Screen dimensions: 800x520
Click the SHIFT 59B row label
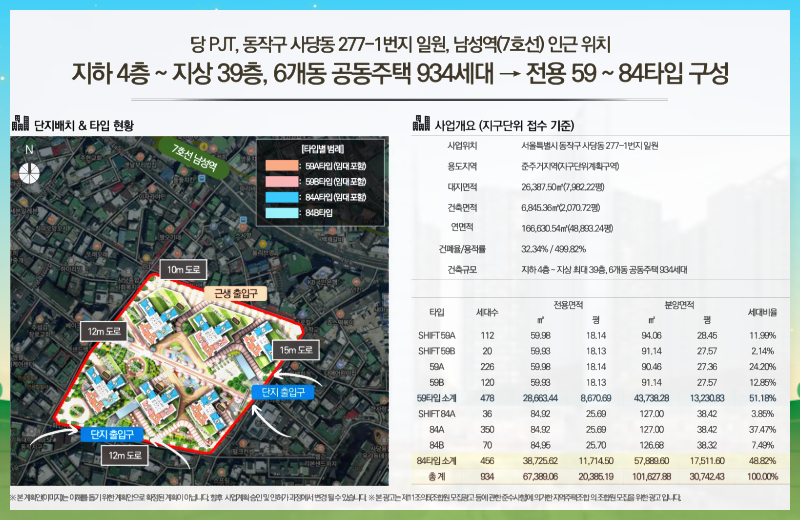pos(437,351)
